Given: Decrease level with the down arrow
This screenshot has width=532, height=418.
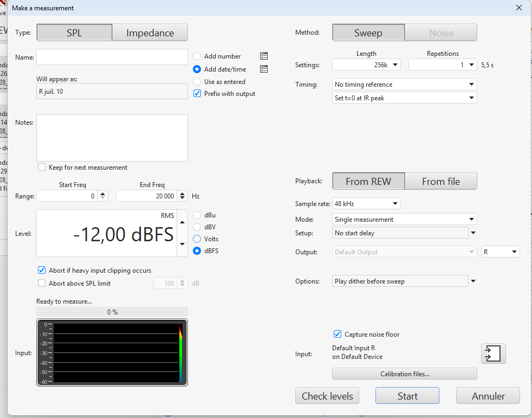Looking at the screenshot, I should coord(182,244).
